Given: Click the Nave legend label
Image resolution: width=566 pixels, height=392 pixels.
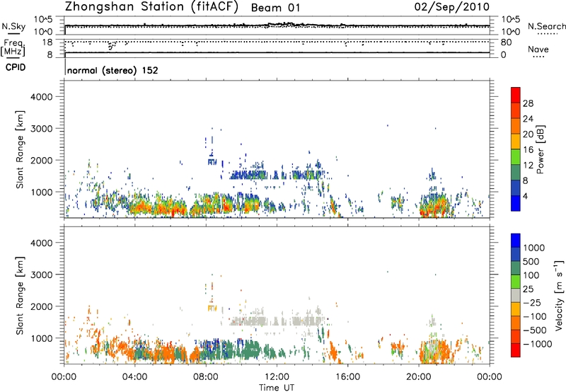Looking at the screenshot, I should [x=538, y=50].
